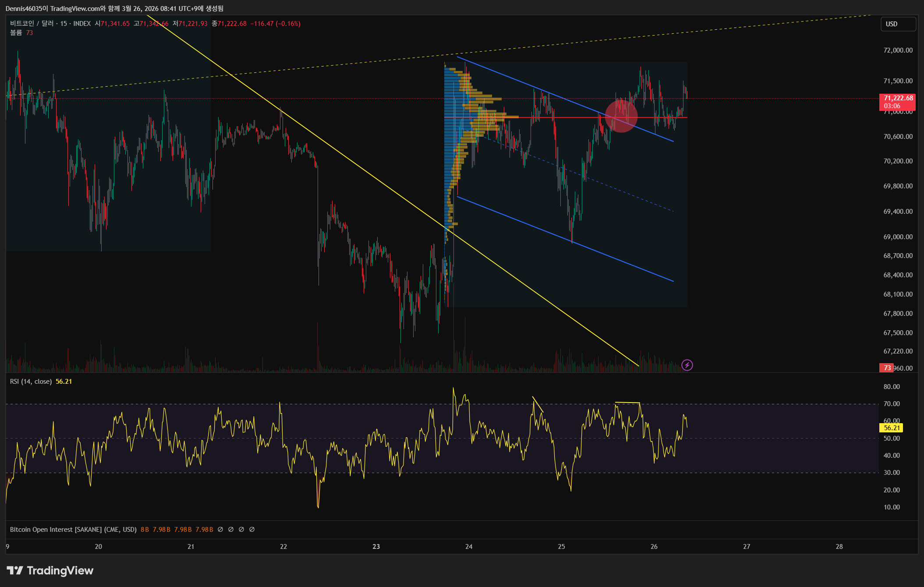Click date 24 on the time axis
The height and width of the screenshot is (587, 924).
[x=469, y=547]
